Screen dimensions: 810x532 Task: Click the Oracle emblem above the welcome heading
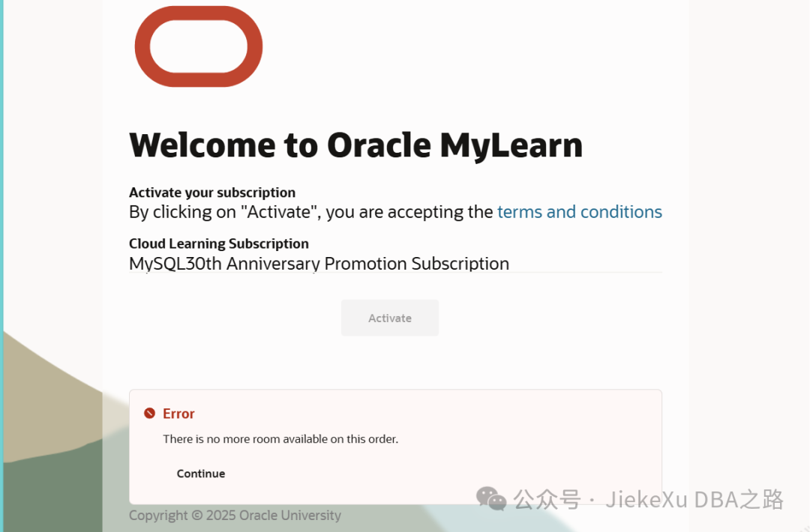198,46
